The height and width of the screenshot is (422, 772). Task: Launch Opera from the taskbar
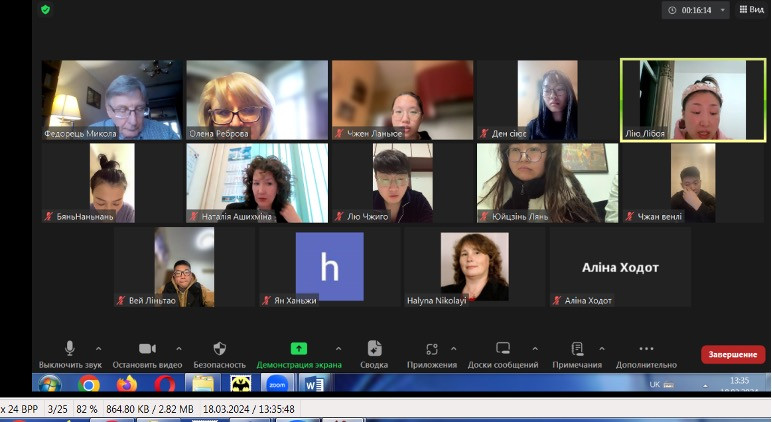click(x=164, y=384)
